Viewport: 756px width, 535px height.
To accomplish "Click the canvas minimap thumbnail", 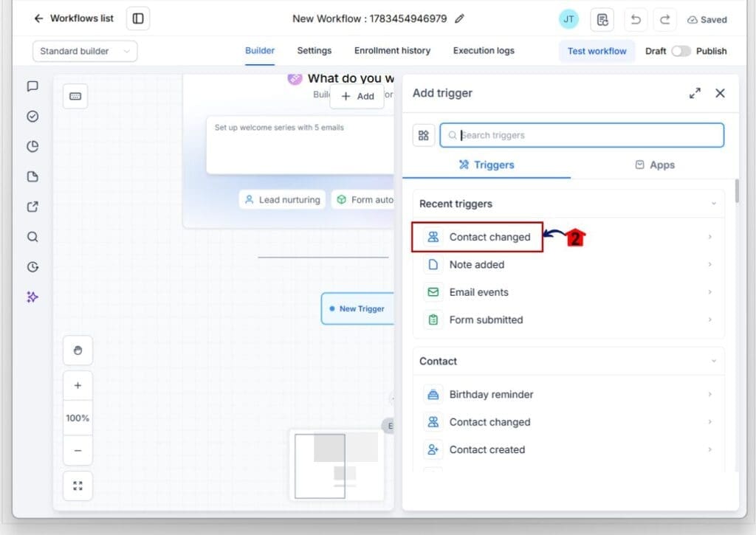I will 337,465.
